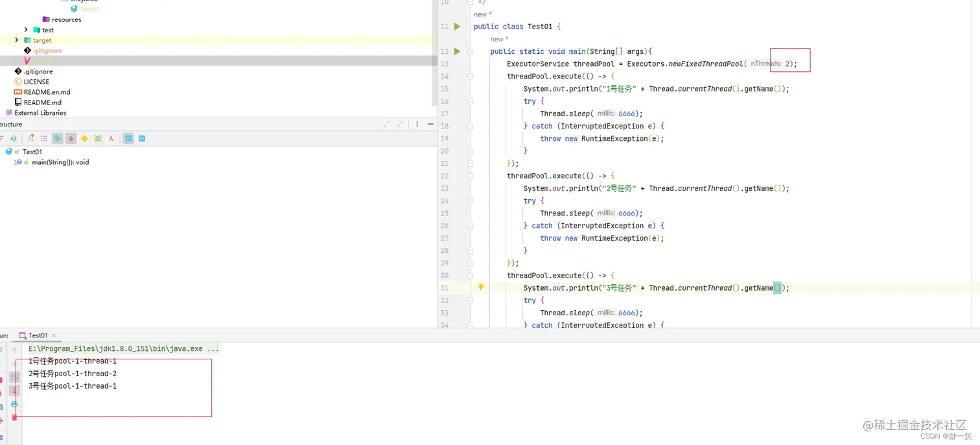This screenshot has height=445, width=980.
Task: Open README.md file
Action: tap(38, 102)
